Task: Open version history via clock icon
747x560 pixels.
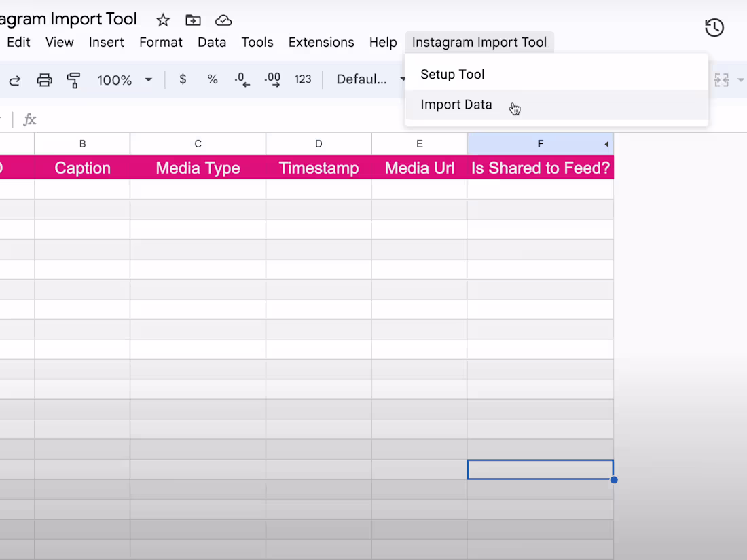Action: coord(714,28)
